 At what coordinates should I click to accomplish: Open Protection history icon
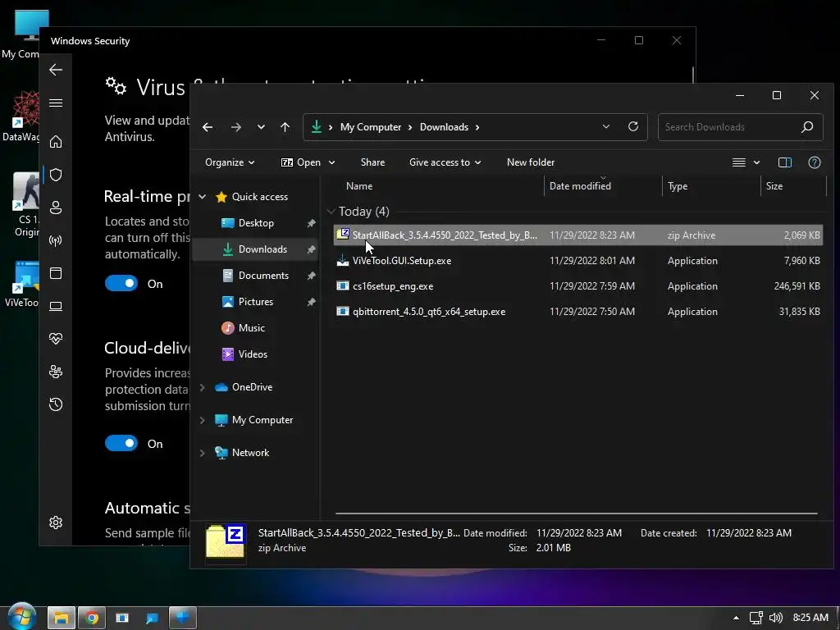[56, 404]
